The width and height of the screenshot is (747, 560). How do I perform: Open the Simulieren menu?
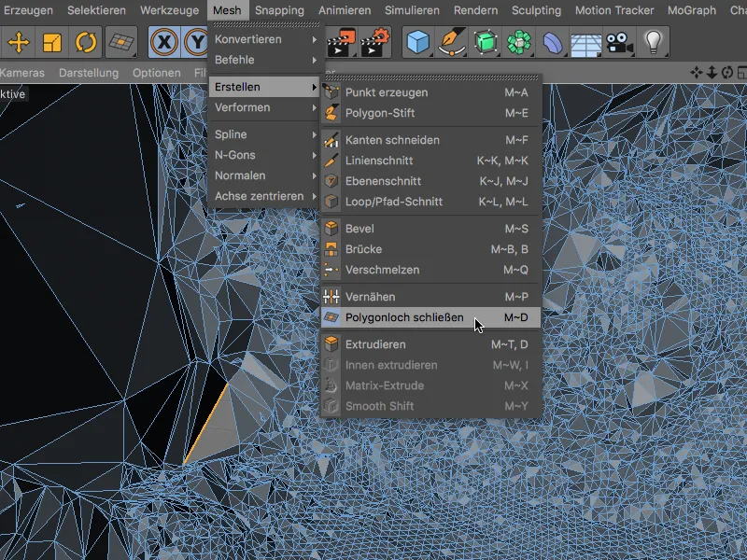point(412,10)
